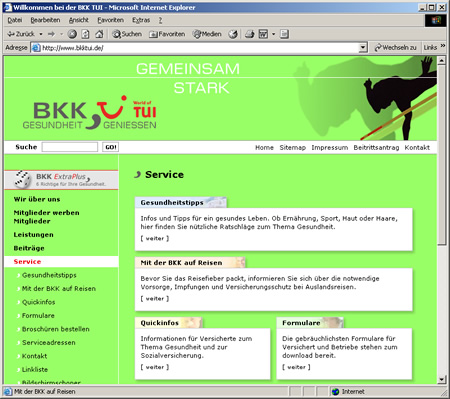Click the Refresh page icon
The width and height of the screenshot is (450, 399).
tap(86, 34)
